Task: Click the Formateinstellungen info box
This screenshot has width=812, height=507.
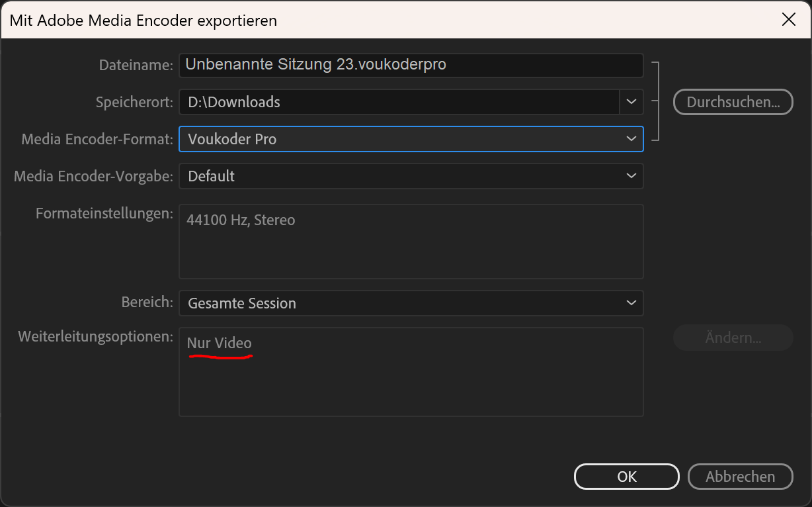Action: [x=411, y=242]
